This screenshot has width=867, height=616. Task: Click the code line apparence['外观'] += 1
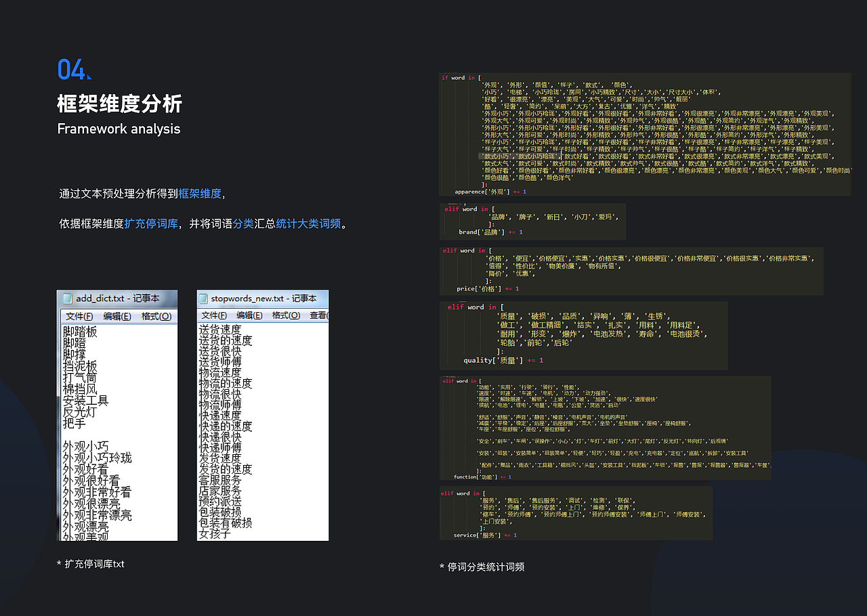click(490, 192)
